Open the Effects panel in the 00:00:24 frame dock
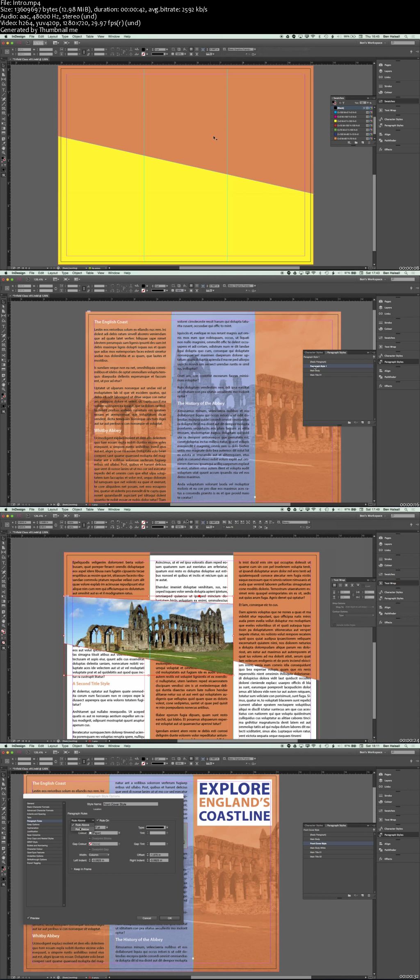Screen dimensions: 420x980 [x=386, y=622]
